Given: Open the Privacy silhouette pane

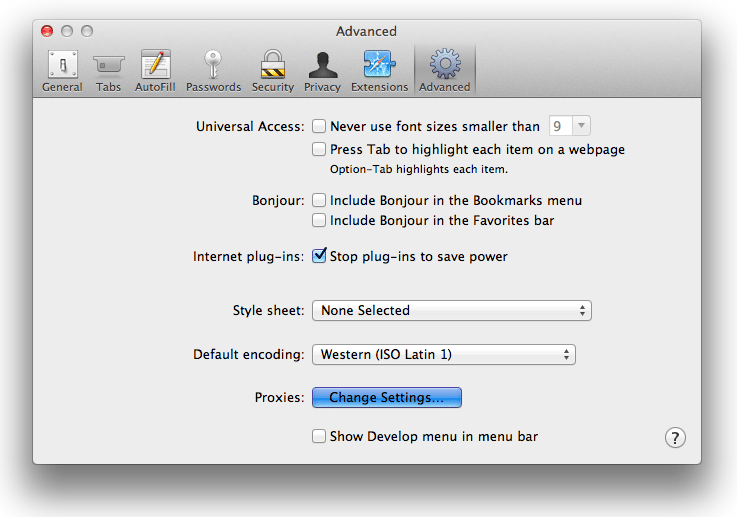Looking at the screenshot, I should [322, 71].
